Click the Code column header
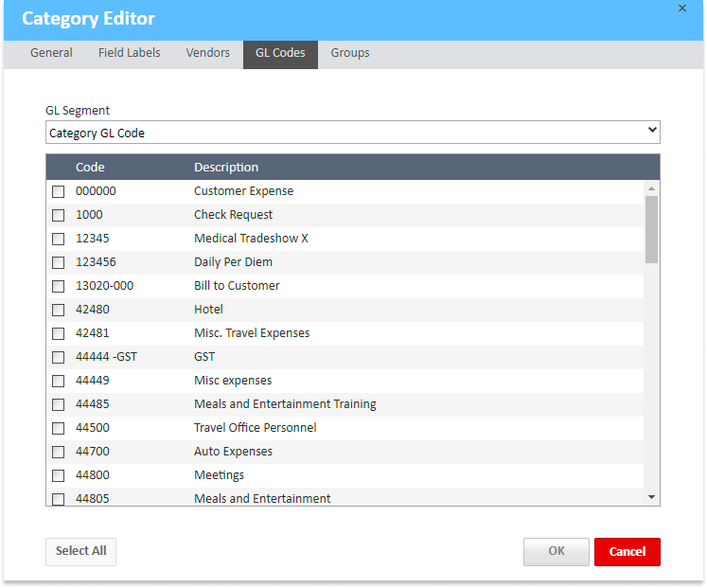 point(90,168)
